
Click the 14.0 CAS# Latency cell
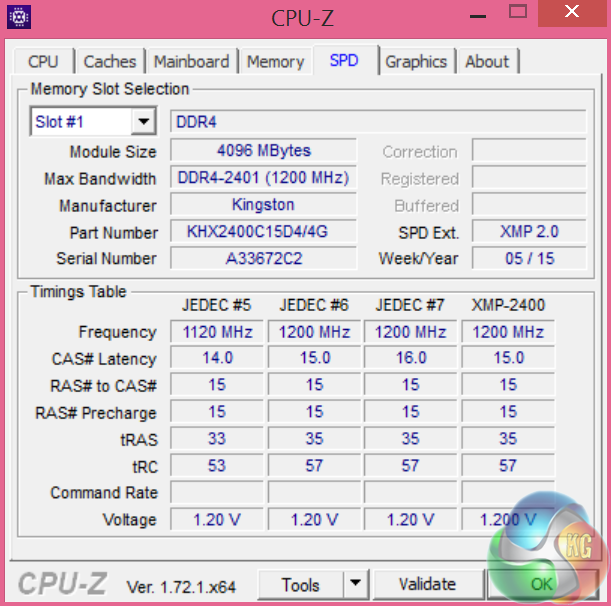click(x=217, y=358)
